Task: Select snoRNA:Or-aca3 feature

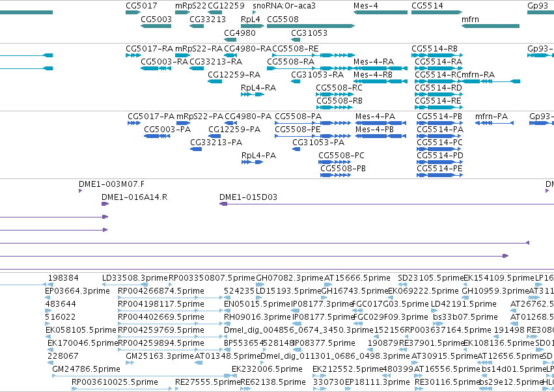Action: [255, 12]
